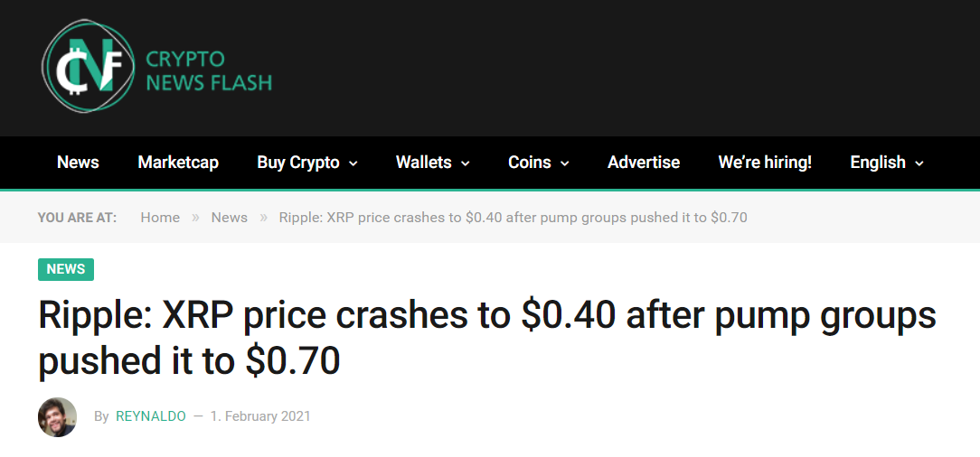
Task: Expand the Coins dropdown chevron
Action: click(564, 163)
